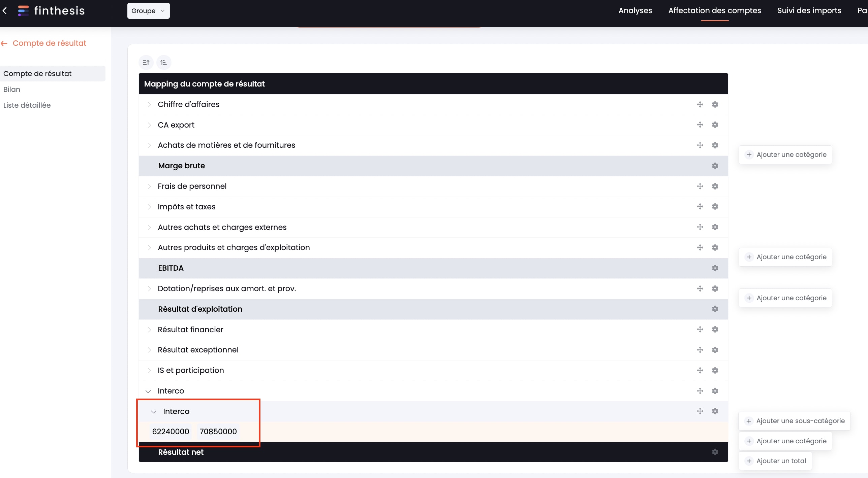Open settings gear for Dotation/reprises row
The width and height of the screenshot is (868, 478).
pos(715,288)
